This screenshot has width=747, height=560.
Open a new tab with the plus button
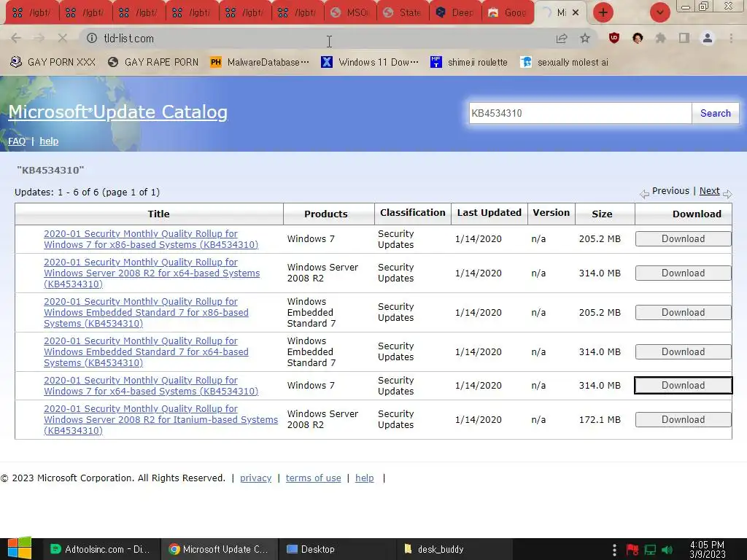[x=603, y=12]
